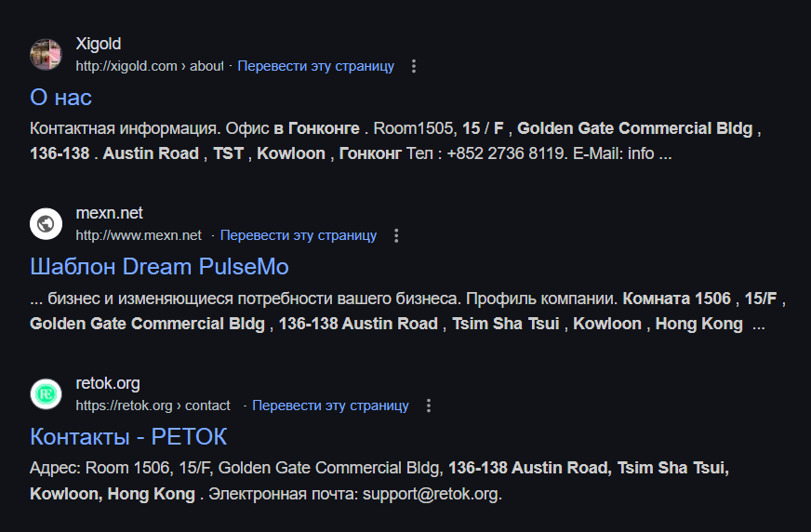Click the Xigold snippet containing +852 2736 8119
811x532 pixels.
pos(395,140)
